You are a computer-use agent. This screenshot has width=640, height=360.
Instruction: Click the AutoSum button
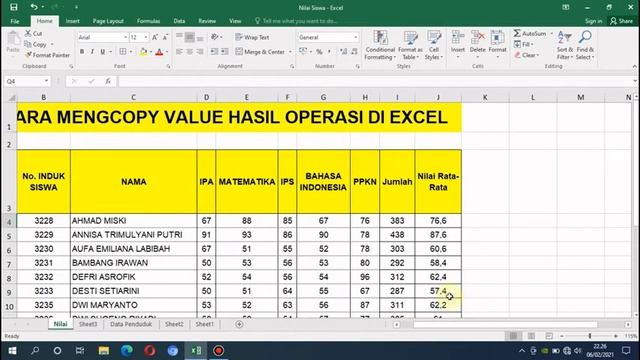coord(530,33)
